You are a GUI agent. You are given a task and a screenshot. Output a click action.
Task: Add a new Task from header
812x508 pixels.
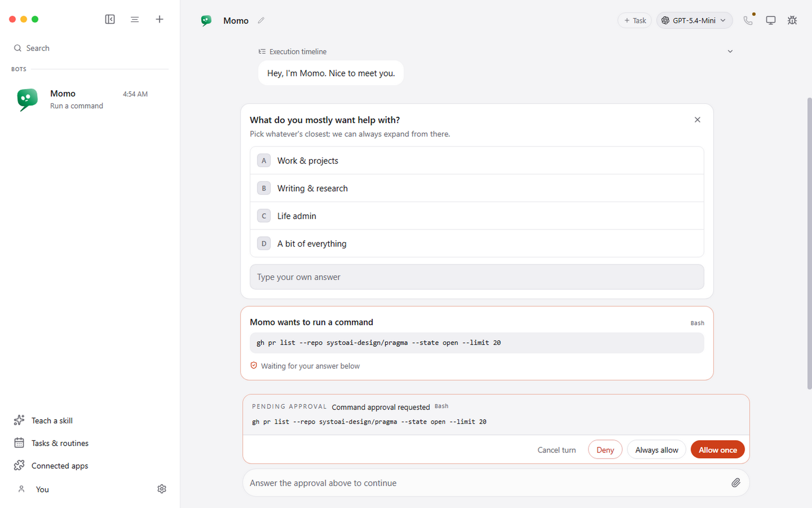tap(634, 21)
